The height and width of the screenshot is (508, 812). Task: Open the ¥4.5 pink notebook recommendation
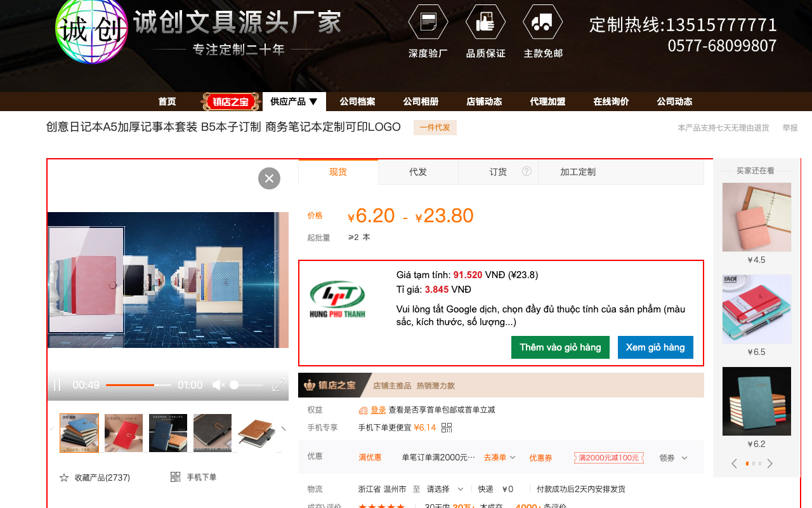pos(757,217)
